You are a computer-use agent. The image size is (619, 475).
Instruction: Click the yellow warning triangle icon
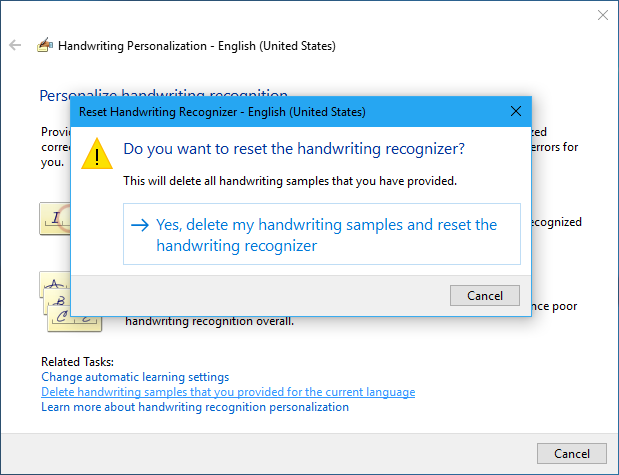click(97, 155)
